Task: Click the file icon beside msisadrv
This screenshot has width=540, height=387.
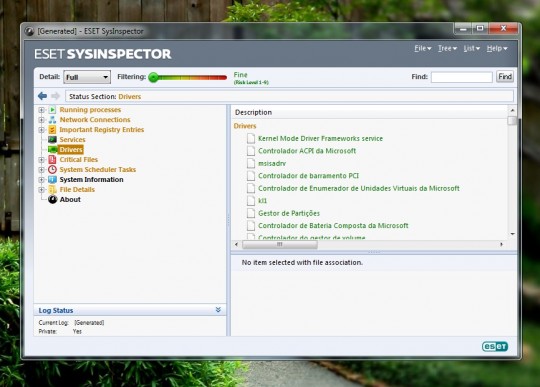Action: tap(251, 163)
